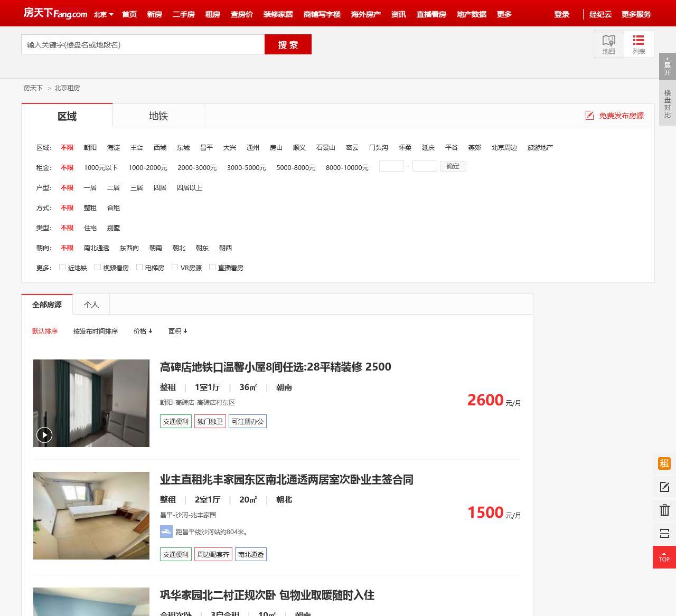Open 经纪云 link
The image size is (676, 616).
(x=600, y=14)
